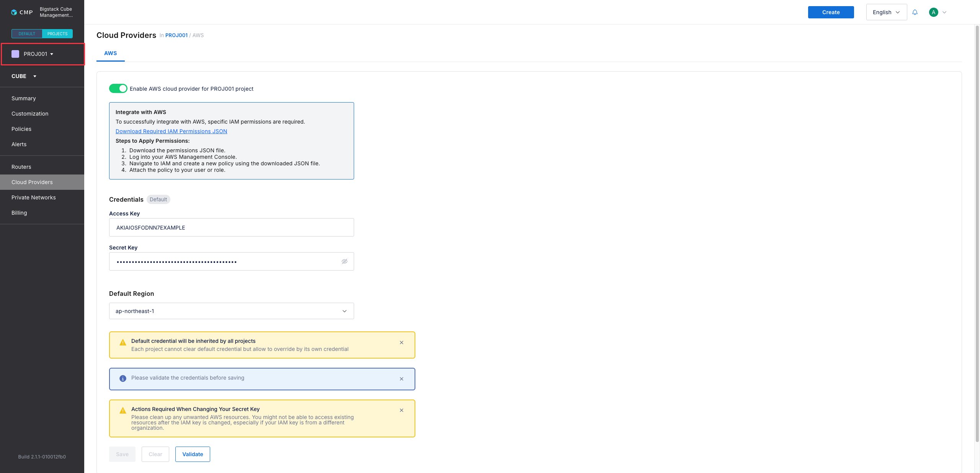Click the purple PROJ001 project color square

pyautogui.click(x=15, y=54)
